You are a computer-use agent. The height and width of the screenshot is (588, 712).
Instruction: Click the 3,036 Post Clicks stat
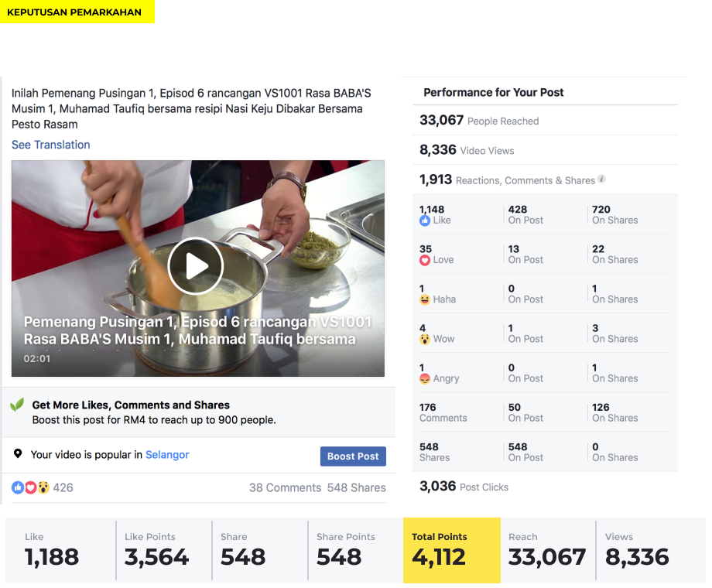464,487
